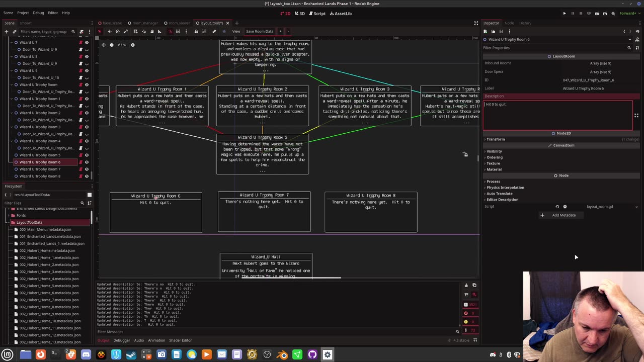The height and width of the screenshot is (362, 644).
Task: Expand the Transform section
Action: click(495, 139)
